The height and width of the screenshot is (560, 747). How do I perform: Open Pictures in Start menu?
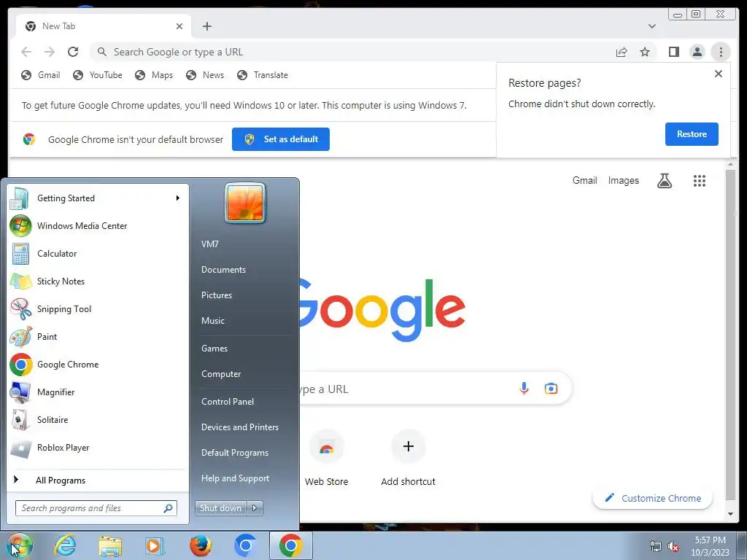[x=216, y=295]
